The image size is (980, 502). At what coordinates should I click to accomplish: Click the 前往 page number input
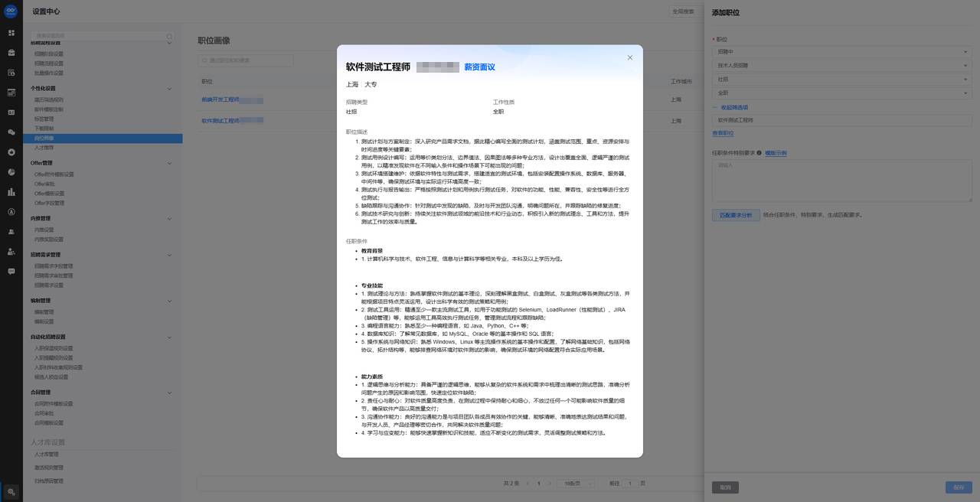pos(629,484)
